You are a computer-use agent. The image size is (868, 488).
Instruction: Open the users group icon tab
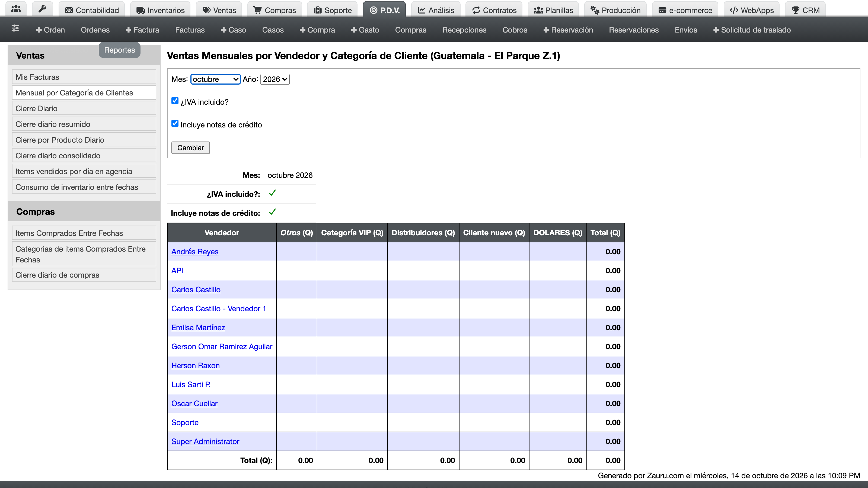pos(16,9)
